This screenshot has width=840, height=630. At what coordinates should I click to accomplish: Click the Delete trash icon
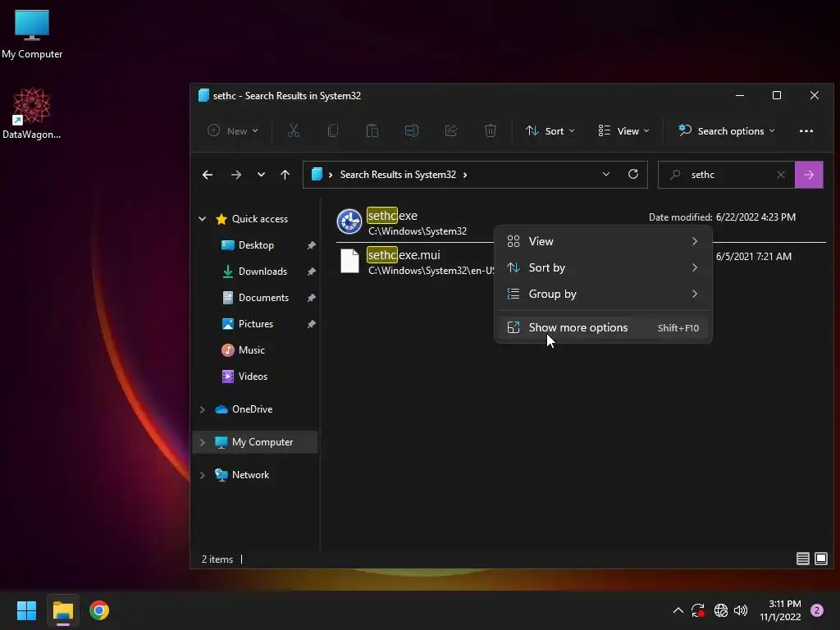tap(491, 130)
